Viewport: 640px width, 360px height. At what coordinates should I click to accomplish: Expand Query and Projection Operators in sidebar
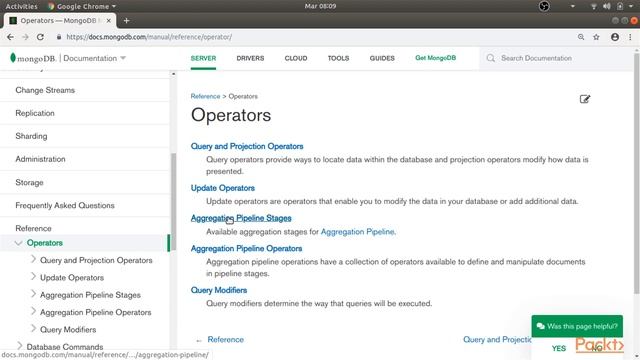[33, 260]
